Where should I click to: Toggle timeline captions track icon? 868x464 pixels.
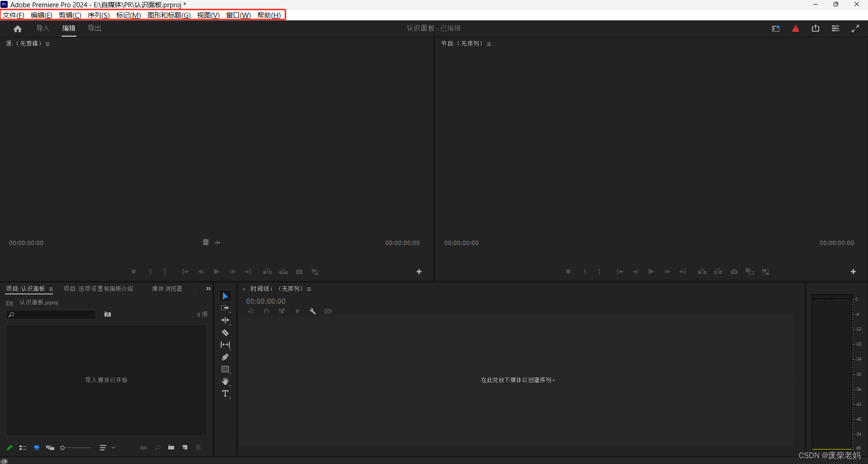tap(328, 311)
